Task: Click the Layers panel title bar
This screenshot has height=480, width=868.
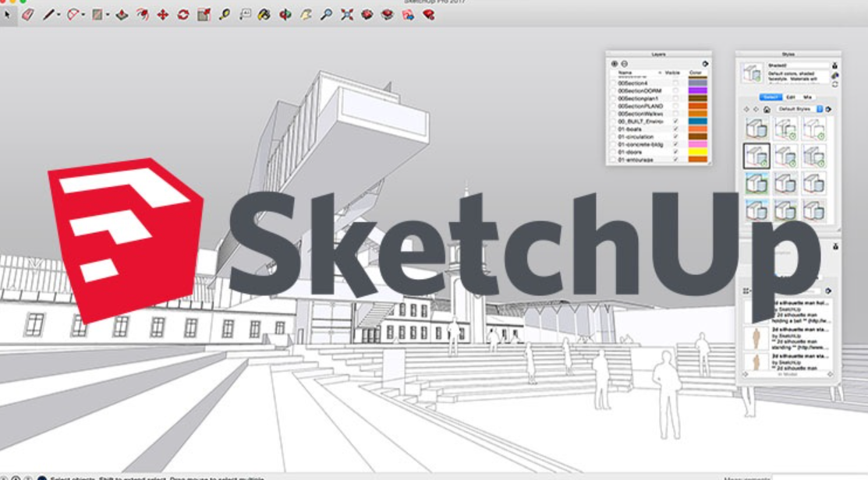Action: coord(659,55)
